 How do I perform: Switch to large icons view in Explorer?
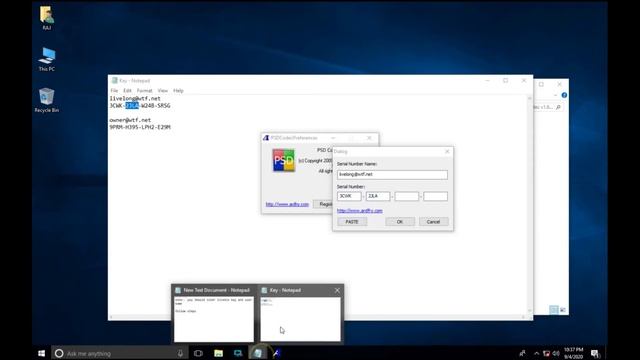coord(563,310)
